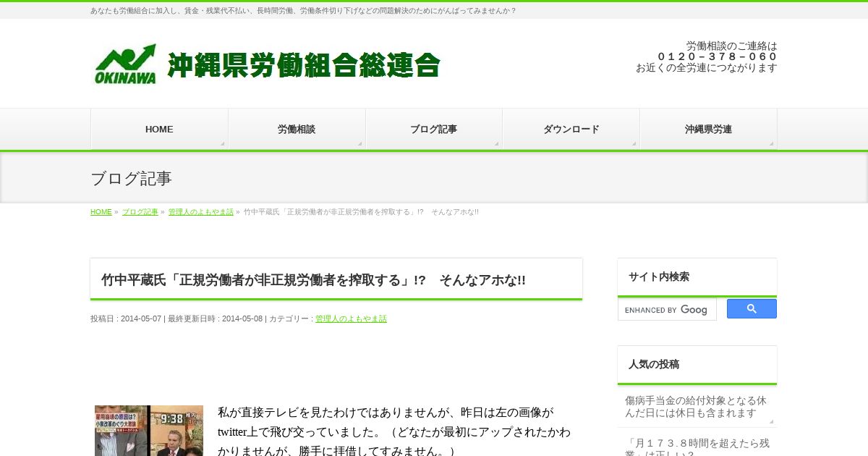This screenshot has height=456, width=868.
Task: Click the 労働相談のご連絡は text
Action: pyautogui.click(x=732, y=46)
